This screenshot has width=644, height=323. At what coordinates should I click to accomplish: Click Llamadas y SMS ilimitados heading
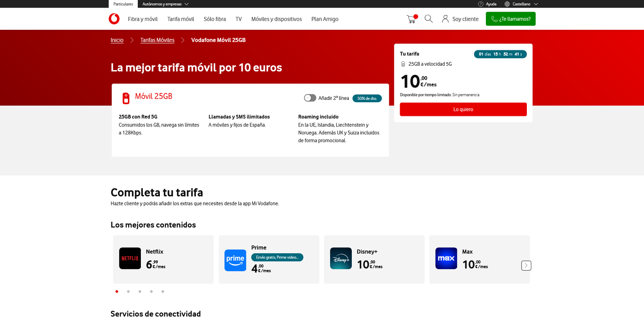[x=239, y=117]
